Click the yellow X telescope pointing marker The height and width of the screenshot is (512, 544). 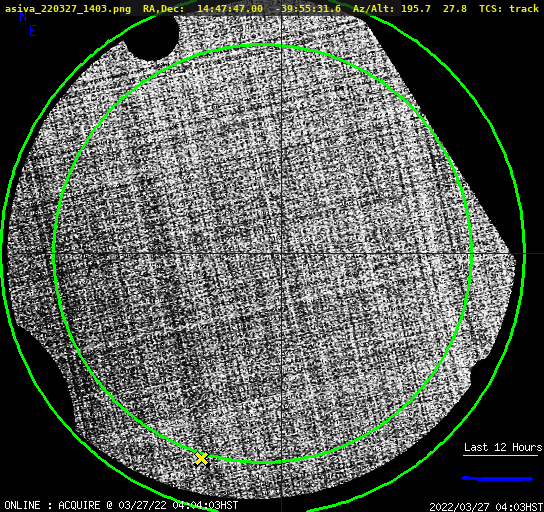201,458
